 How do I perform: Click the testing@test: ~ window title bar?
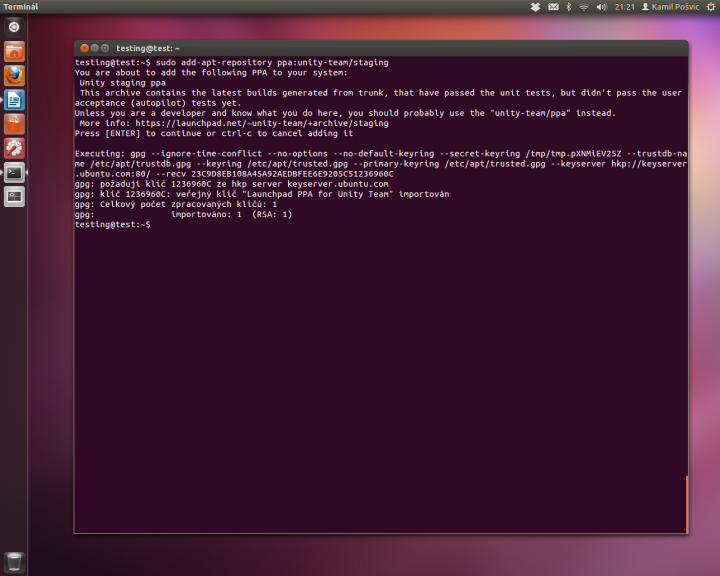(x=381, y=48)
